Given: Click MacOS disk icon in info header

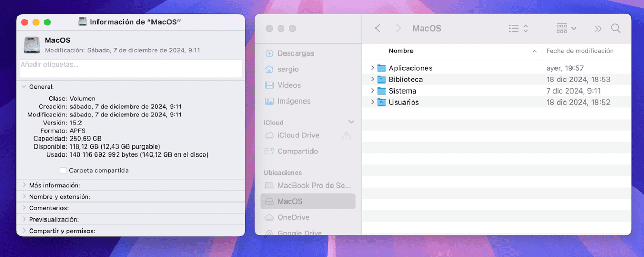Looking at the screenshot, I should [32, 45].
